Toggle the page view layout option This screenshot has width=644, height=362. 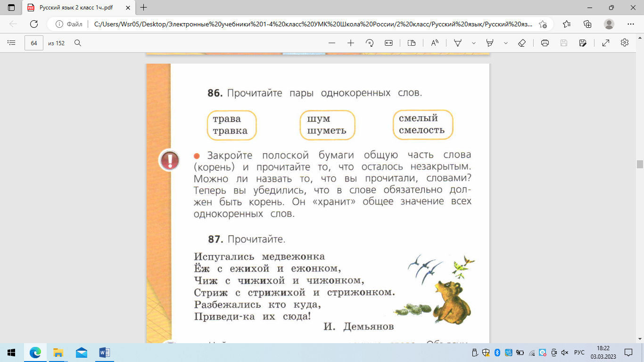coord(412,43)
